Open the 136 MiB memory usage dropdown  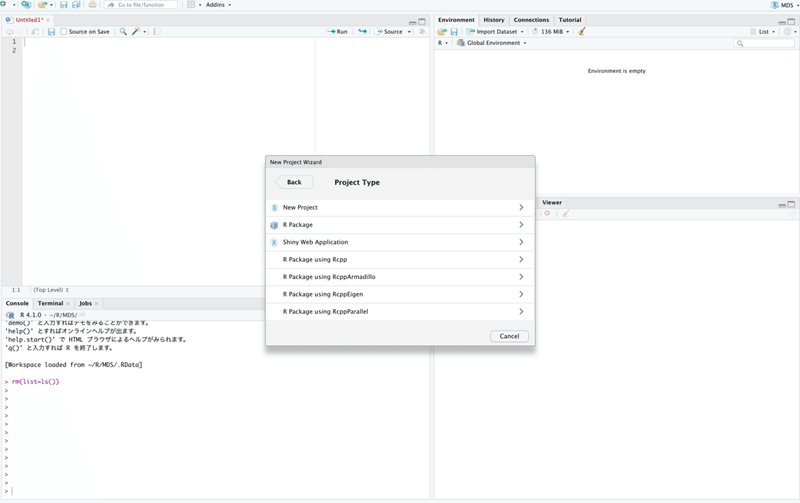click(x=551, y=32)
